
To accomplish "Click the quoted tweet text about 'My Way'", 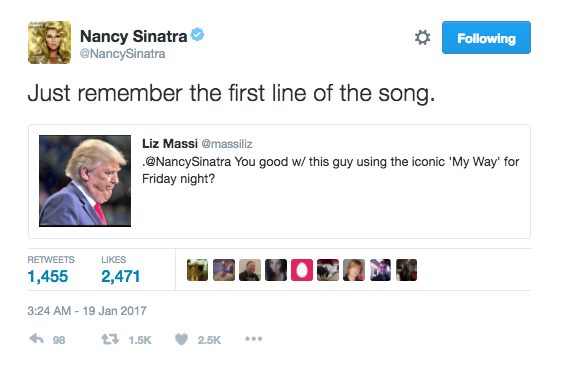I will click(x=331, y=170).
